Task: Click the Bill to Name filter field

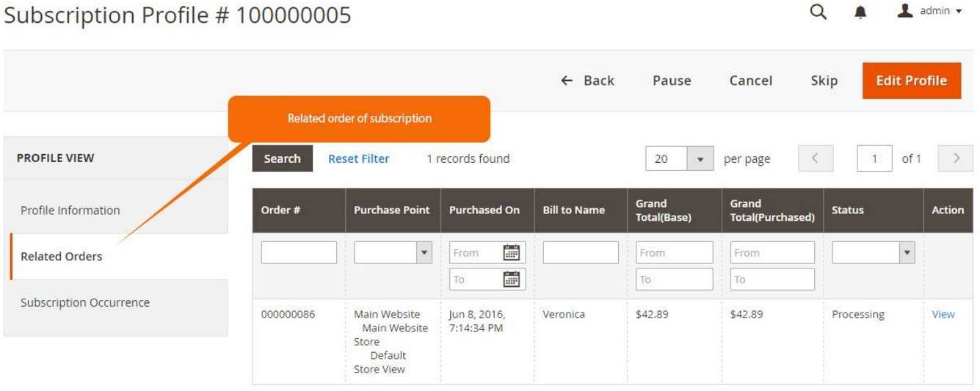Action: point(580,252)
